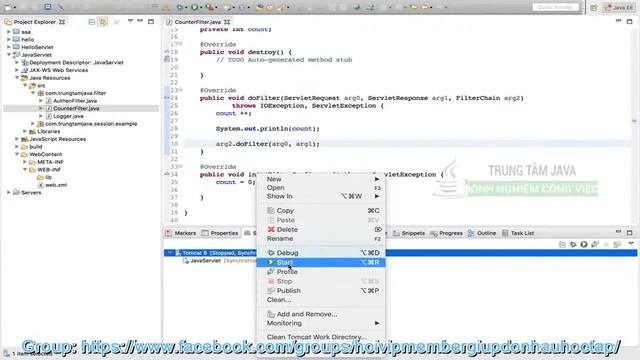Image resolution: width=640 pixels, height=360 pixels.
Task: Click the green Start server icon in Servers toolbar
Action: 584,244
